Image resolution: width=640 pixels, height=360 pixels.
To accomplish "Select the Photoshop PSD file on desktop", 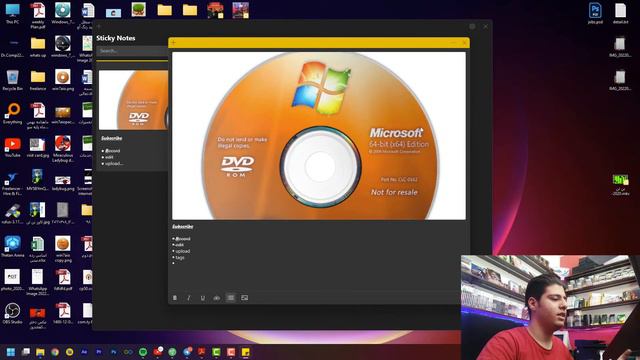I will click(x=595, y=13).
